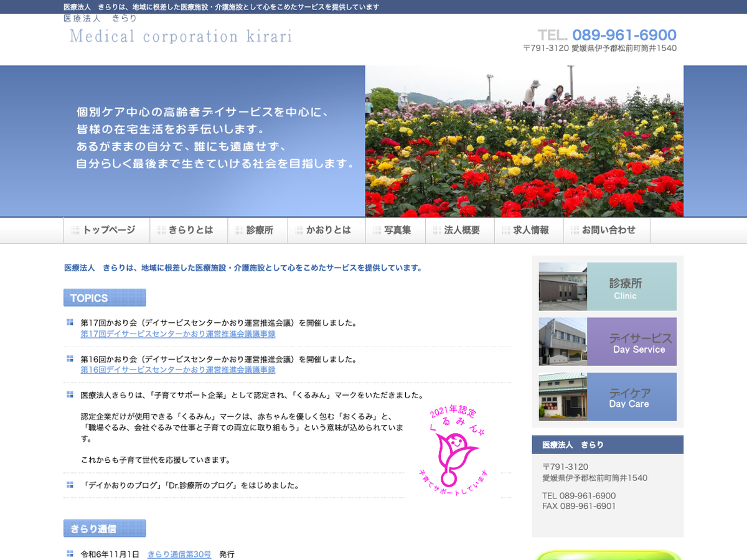Go to お問い合わせ contact page
Image resolution: width=747 pixels, height=560 pixels.
point(607,230)
